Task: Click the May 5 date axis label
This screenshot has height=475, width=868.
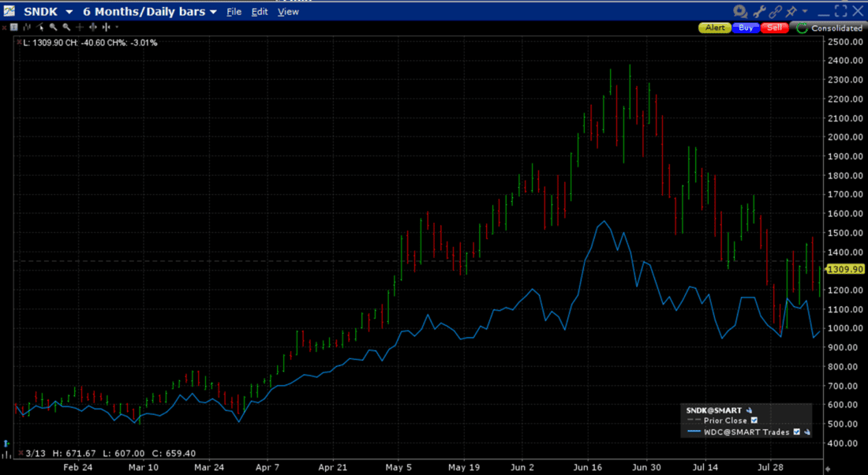Action: tap(398, 467)
